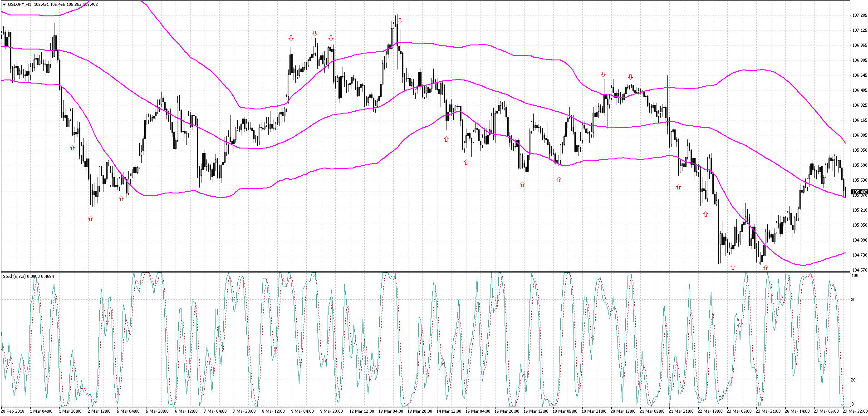This screenshot has height=416, width=868.
Task: Click the red down arrow above the 20 Mar 13:00 candles
Action: [630, 77]
